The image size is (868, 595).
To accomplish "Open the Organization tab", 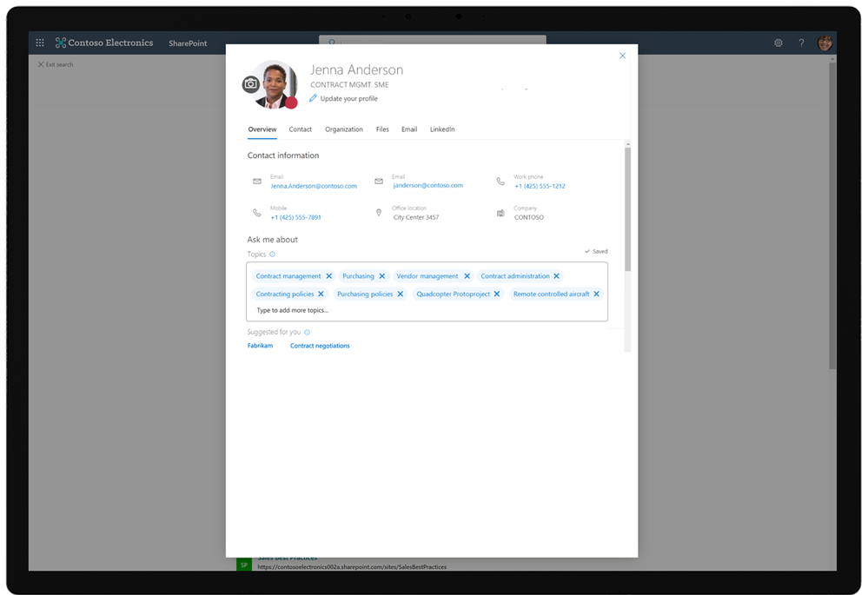I will point(344,129).
